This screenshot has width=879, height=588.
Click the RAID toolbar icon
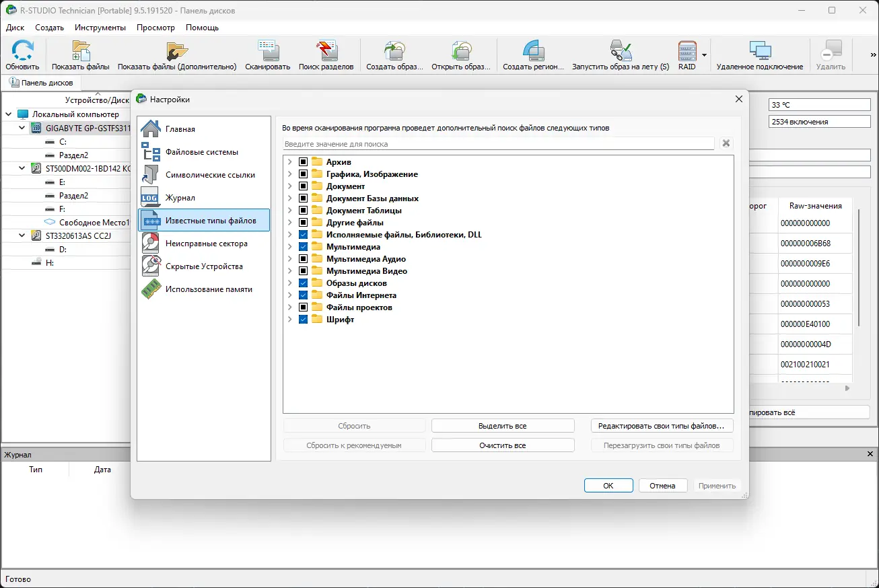coord(687,54)
